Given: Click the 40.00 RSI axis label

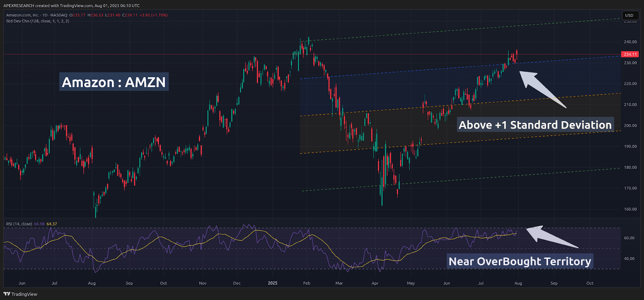Looking at the screenshot, I should (629, 259).
